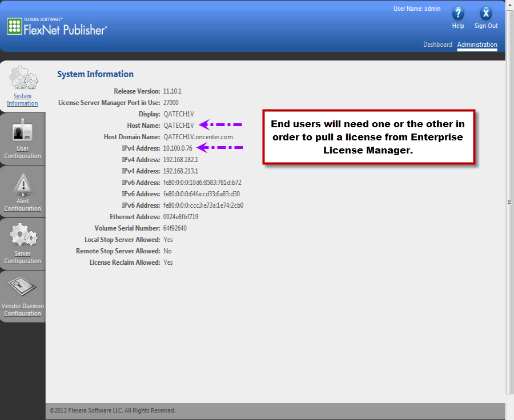
Task: Select the Alert Configuration warning icon
Action: (23, 184)
